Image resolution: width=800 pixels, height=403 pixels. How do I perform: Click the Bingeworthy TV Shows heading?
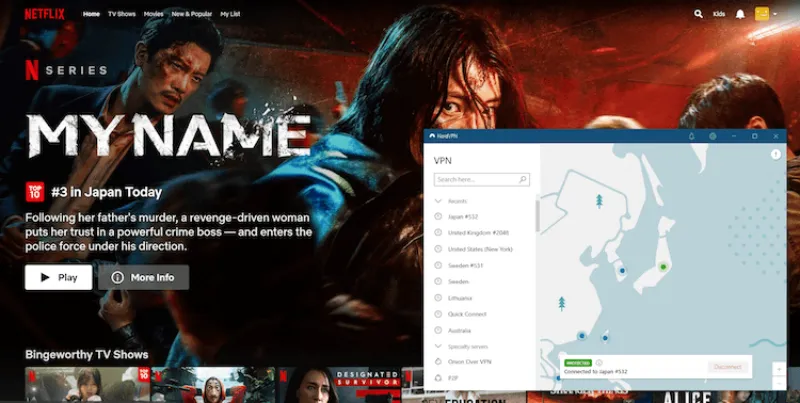[87, 355]
